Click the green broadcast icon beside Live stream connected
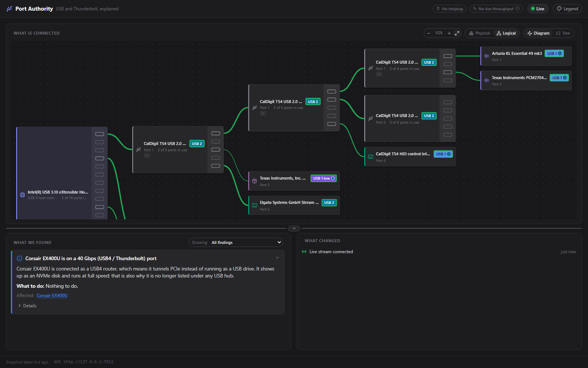The image size is (588, 368). [x=304, y=252]
